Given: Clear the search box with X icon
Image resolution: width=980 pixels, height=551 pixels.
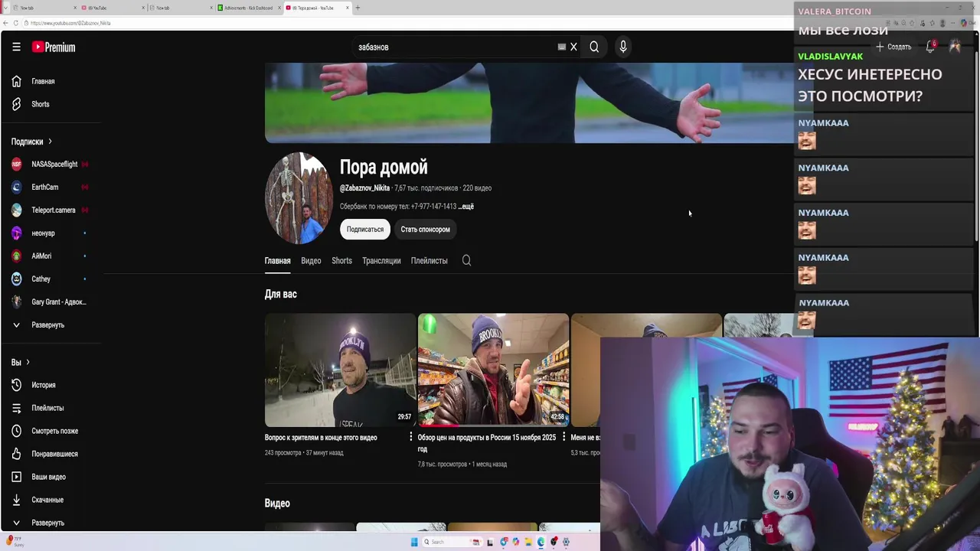Looking at the screenshot, I should (573, 47).
